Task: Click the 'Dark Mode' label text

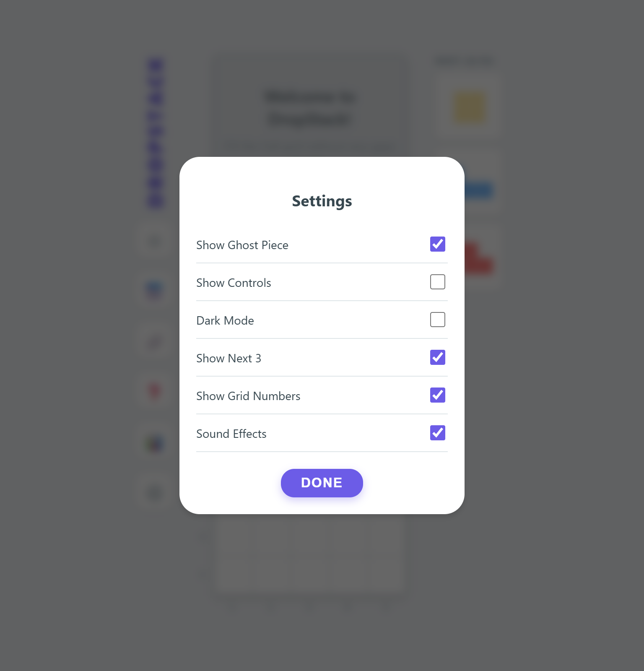Action: coord(225,320)
